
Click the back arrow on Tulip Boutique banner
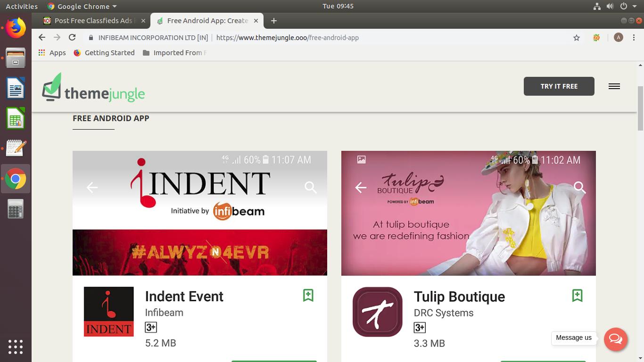click(361, 188)
